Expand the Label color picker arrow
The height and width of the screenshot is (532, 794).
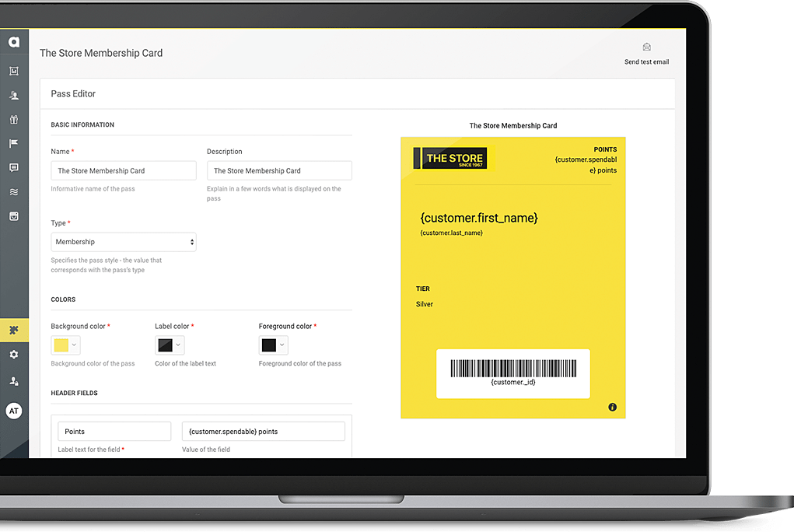point(178,345)
